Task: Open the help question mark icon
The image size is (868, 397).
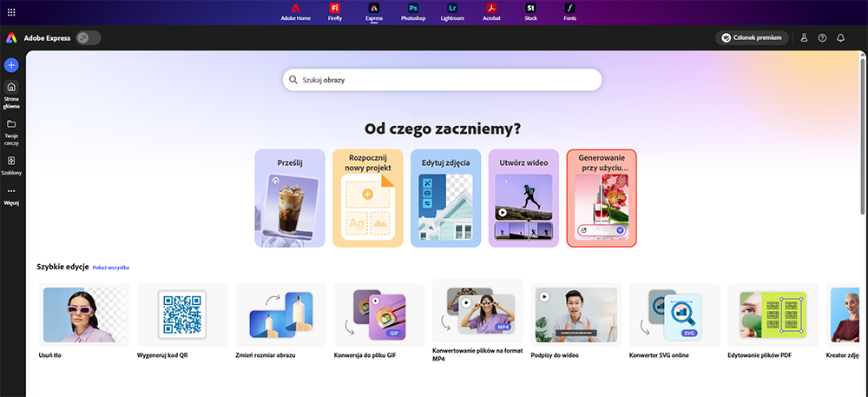Action: 823,37
